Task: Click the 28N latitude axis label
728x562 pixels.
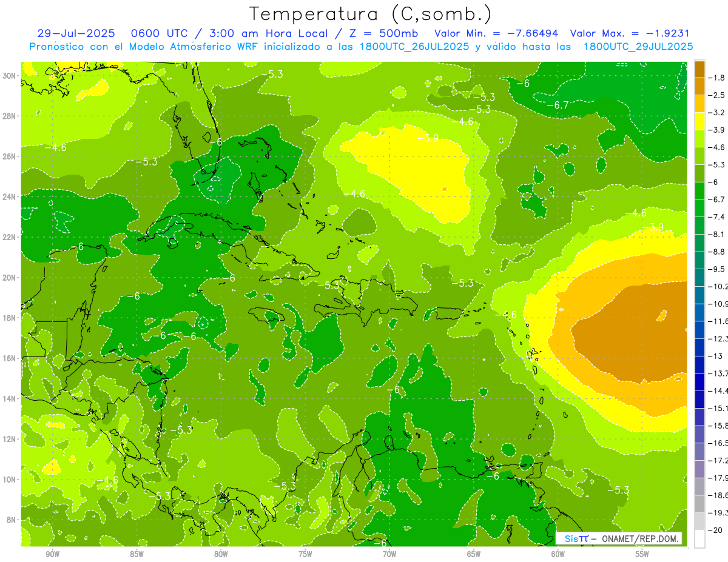Action: pos(10,116)
